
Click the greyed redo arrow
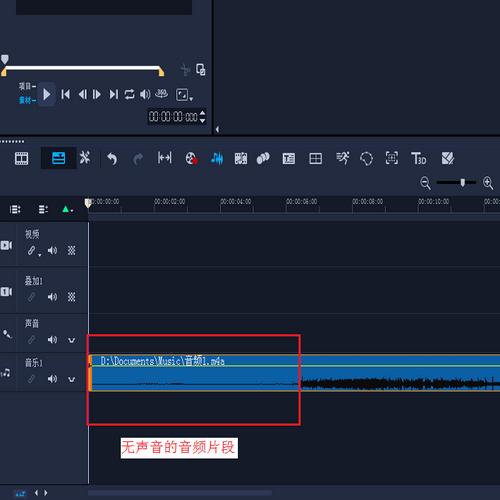point(138,159)
